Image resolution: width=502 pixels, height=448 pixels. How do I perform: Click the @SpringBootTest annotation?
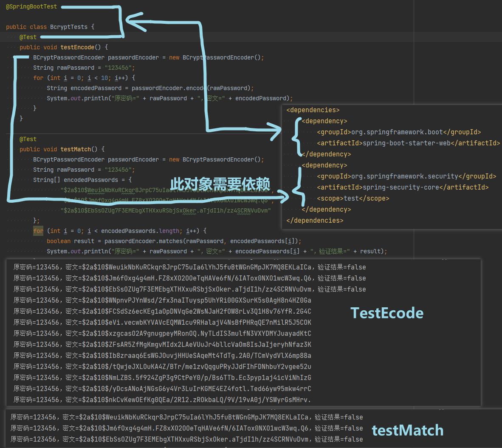pos(31,7)
